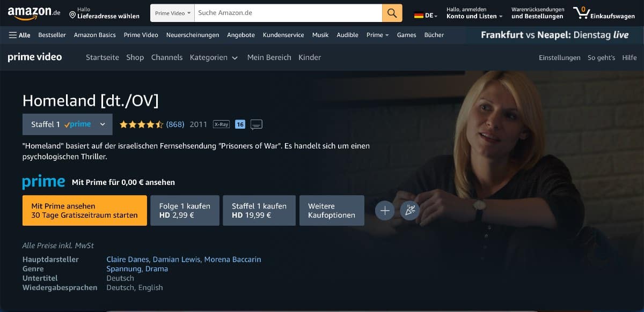Click actor Claire Danes link
Image resolution: width=644 pixels, height=312 pixels.
[128, 259]
